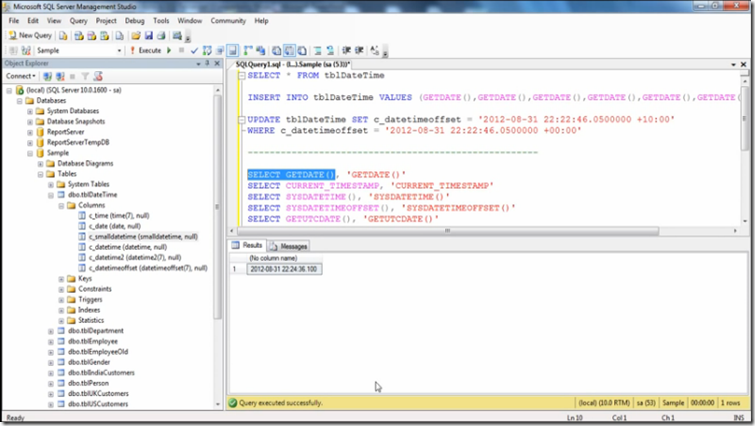Switch output to Results to File
The height and width of the screenshot is (426, 755).
302,51
